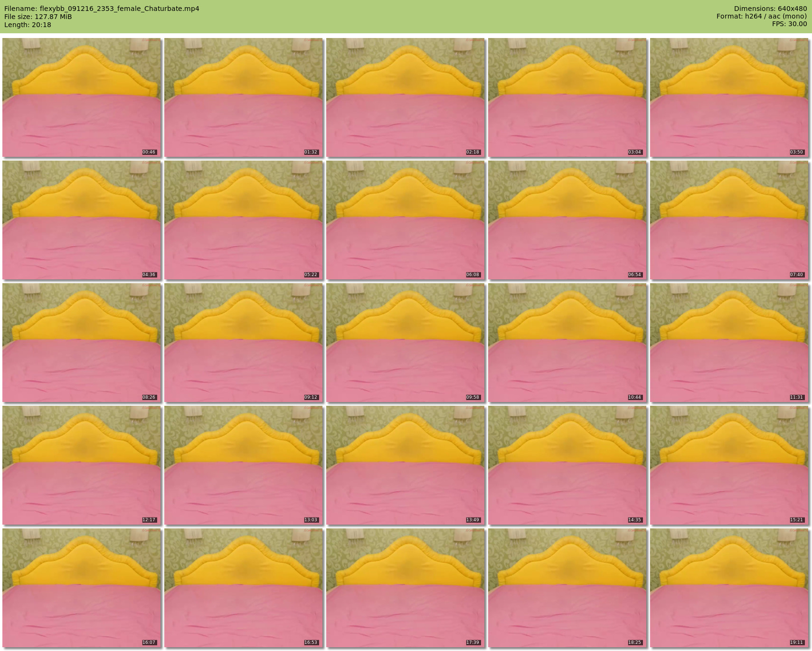Image resolution: width=812 pixels, height=651 pixels.
Task: Select the frame timestamped 04:36
Action: coord(82,220)
